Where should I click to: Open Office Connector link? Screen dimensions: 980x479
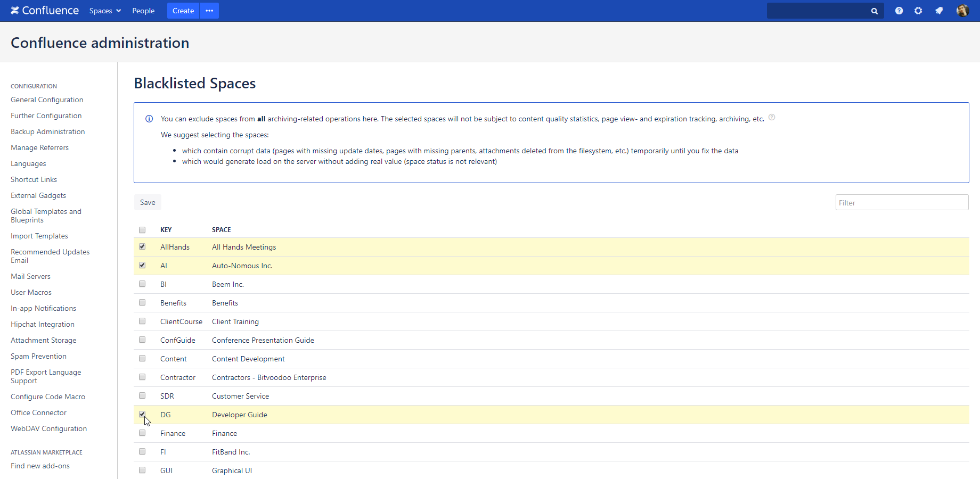pyautogui.click(x=39, y=412)
